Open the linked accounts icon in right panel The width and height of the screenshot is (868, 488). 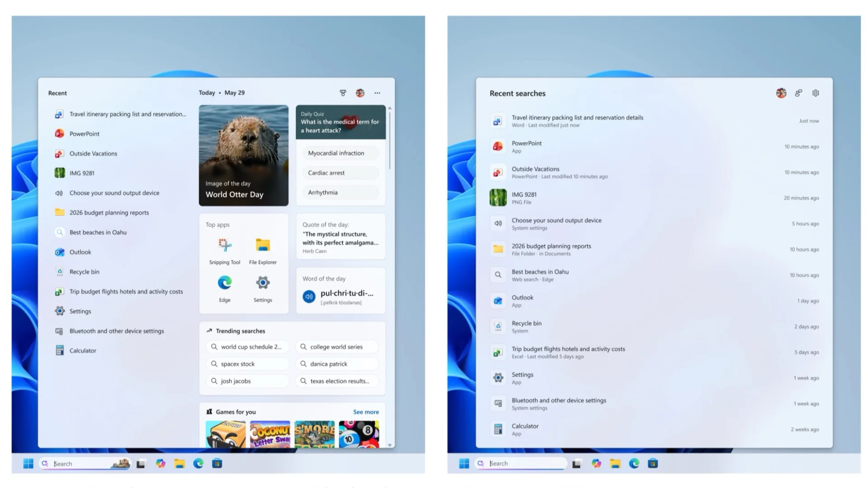point(798,93)
